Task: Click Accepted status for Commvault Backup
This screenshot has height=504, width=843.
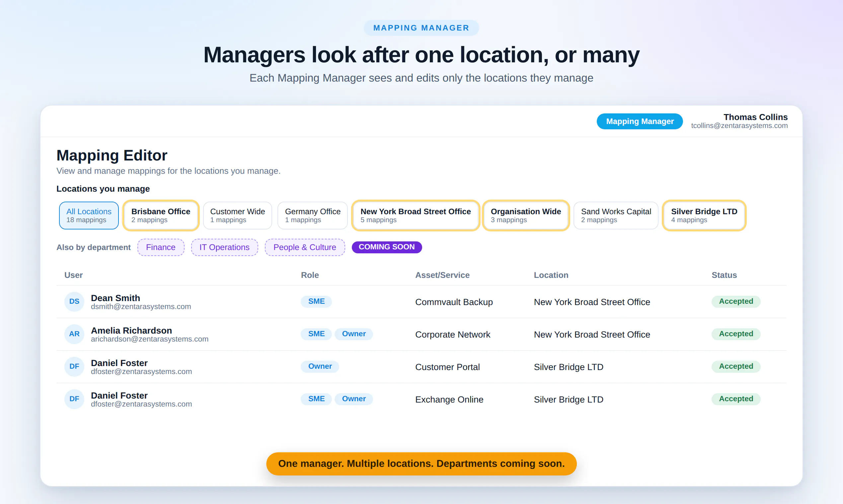Action: (x=735, y=302)
